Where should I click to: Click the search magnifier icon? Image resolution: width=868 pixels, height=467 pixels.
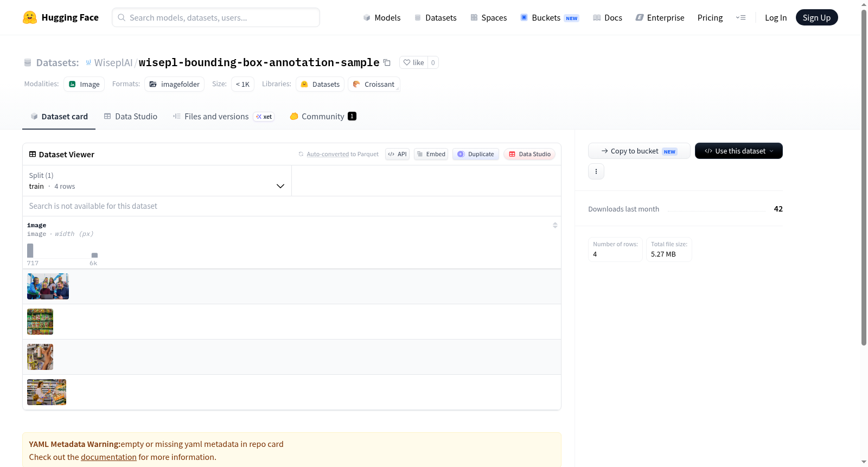point(122,17)
